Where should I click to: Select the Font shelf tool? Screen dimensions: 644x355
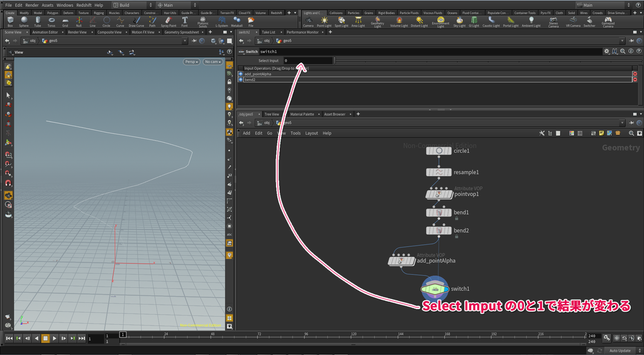[185, 22]
